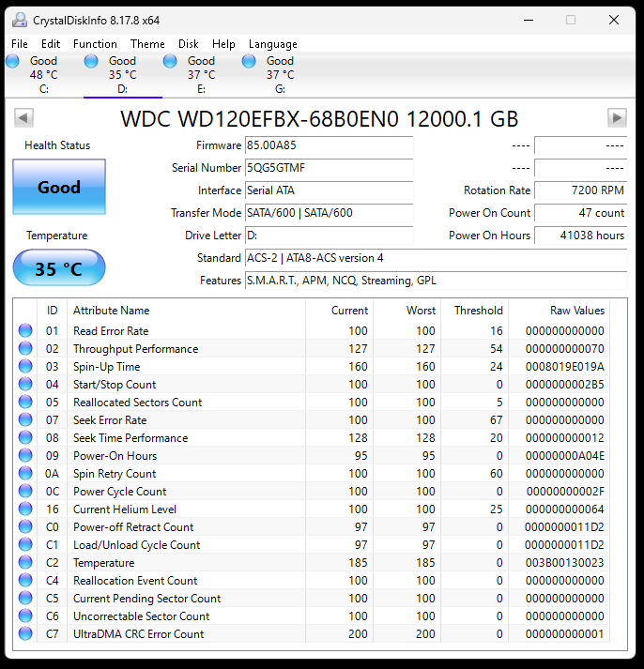Open the Help menu
The height and width of the screenshot is (669, 644).
pyautogui.click(x=223, y=44)
